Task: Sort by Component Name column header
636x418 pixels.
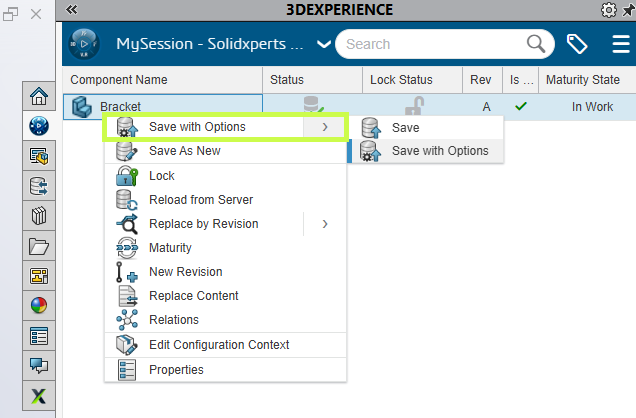Action: pyautogui.click(x=119, y=80)
